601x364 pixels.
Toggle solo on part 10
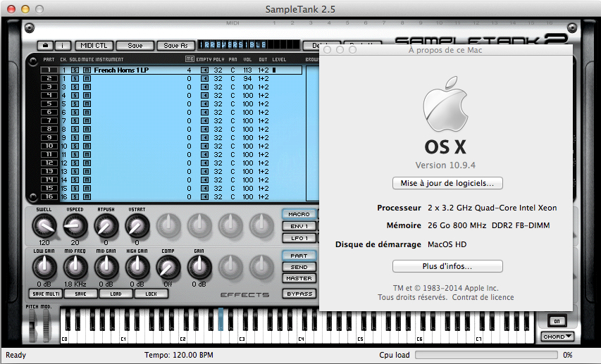click(75, 146)
